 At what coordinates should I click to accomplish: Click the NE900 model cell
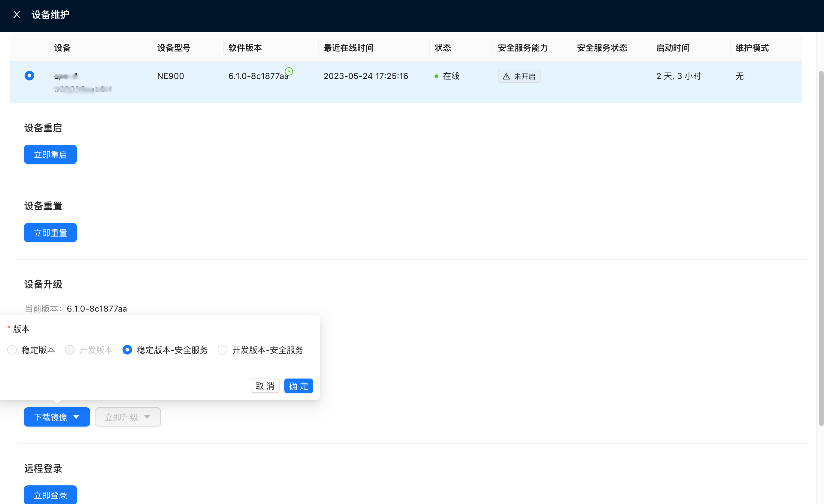(x=171, y=76)
